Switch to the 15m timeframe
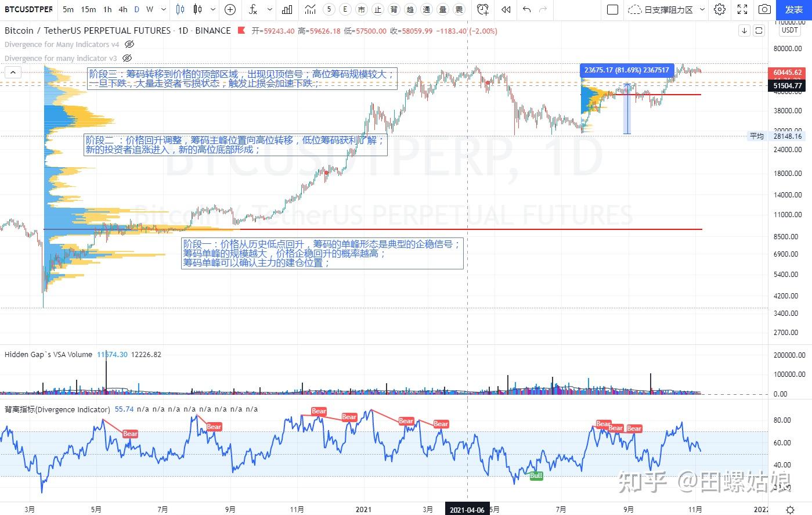Image resolution: width=812 pixels, height=515 pixels. 88,9
